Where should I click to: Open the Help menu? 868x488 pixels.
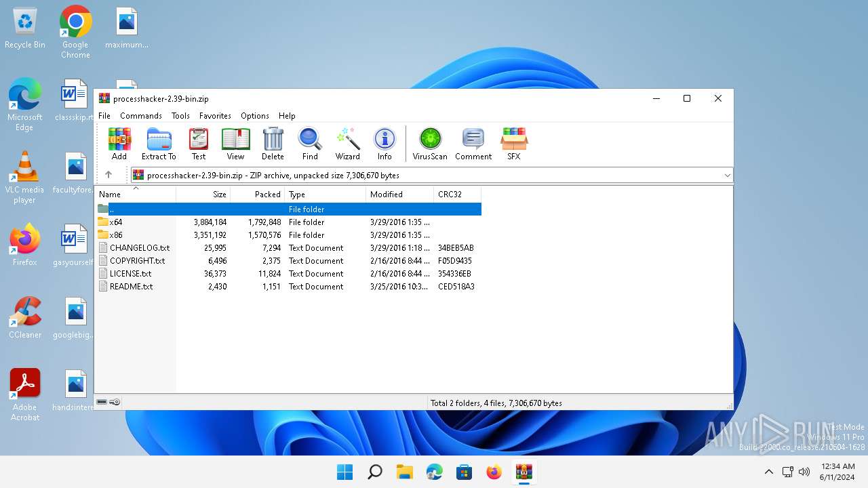coord(287,116)
